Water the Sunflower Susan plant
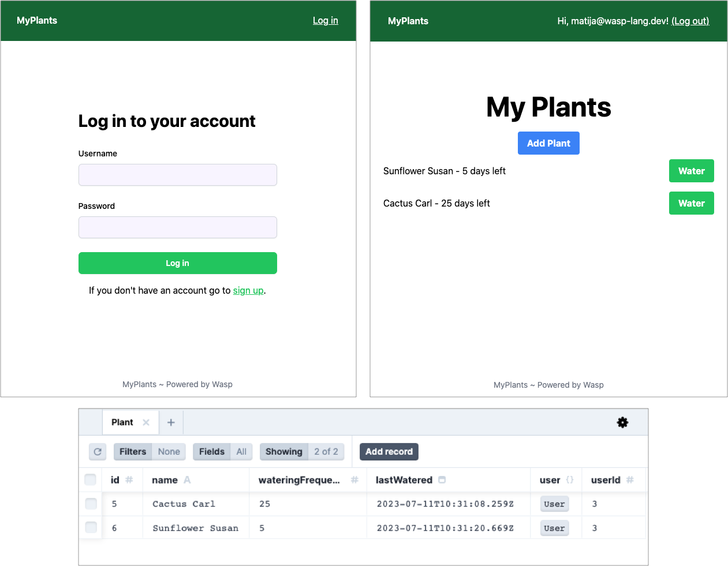This screenshot has height=566, width=728. (691, 171)
